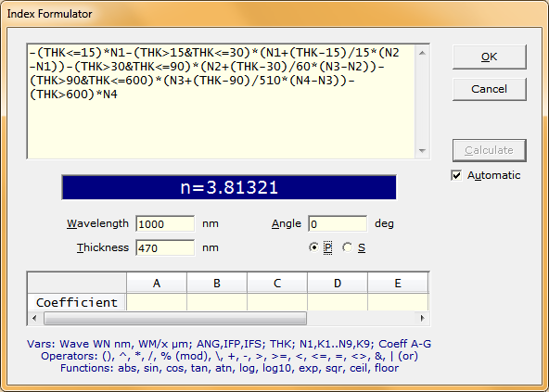The height and width of the screenshot is (392, 549).
Task: Click inside the formula text area
Action: click(222, 102)
